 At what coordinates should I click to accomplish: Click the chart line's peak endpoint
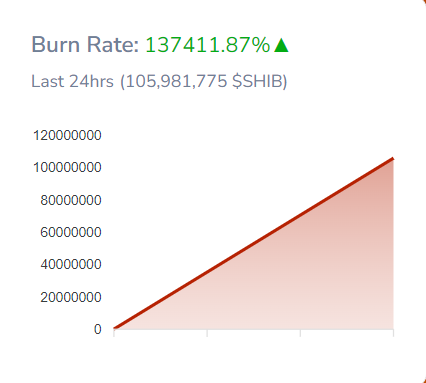[x=393, y=159]
